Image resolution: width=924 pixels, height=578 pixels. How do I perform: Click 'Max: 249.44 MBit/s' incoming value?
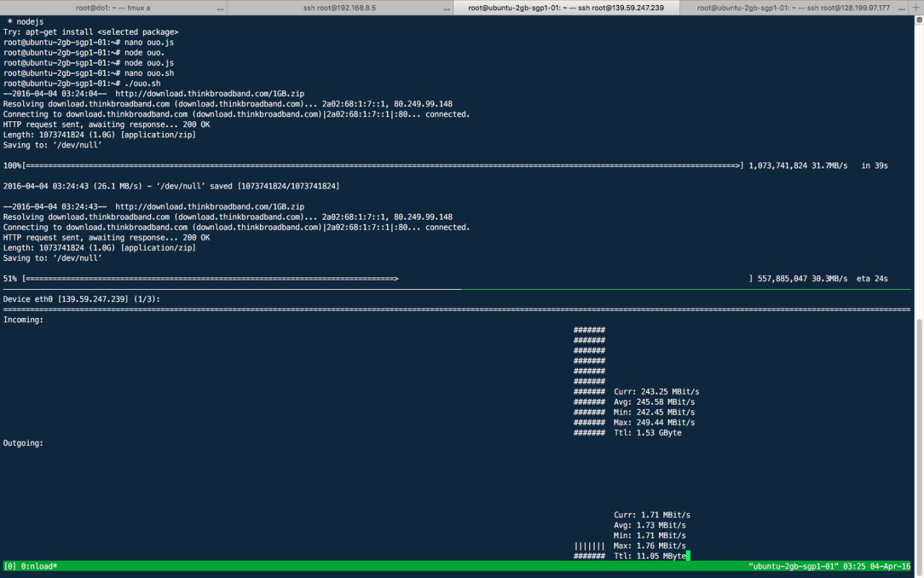pyautogui.click(x=654, y=422)
